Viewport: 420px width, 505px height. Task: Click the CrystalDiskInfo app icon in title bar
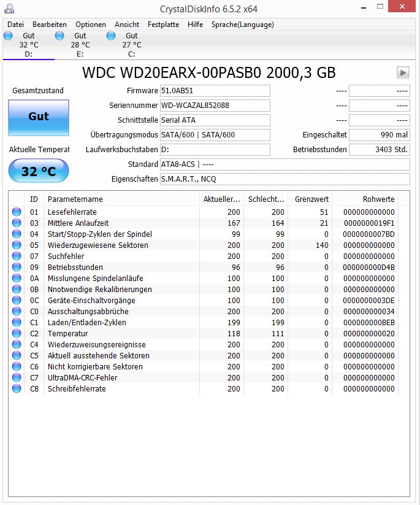pyautogui.click(x=9, y=9)
